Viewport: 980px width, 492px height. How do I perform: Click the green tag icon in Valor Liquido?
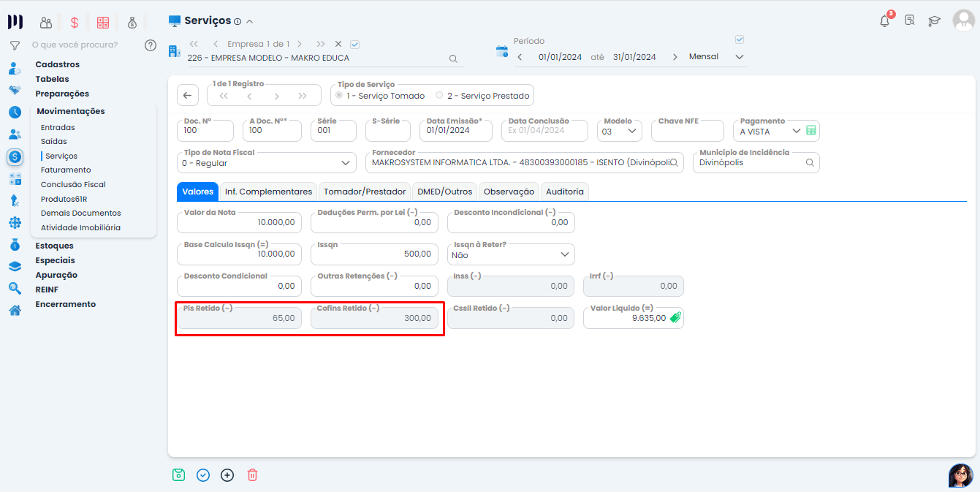(675, 318)
